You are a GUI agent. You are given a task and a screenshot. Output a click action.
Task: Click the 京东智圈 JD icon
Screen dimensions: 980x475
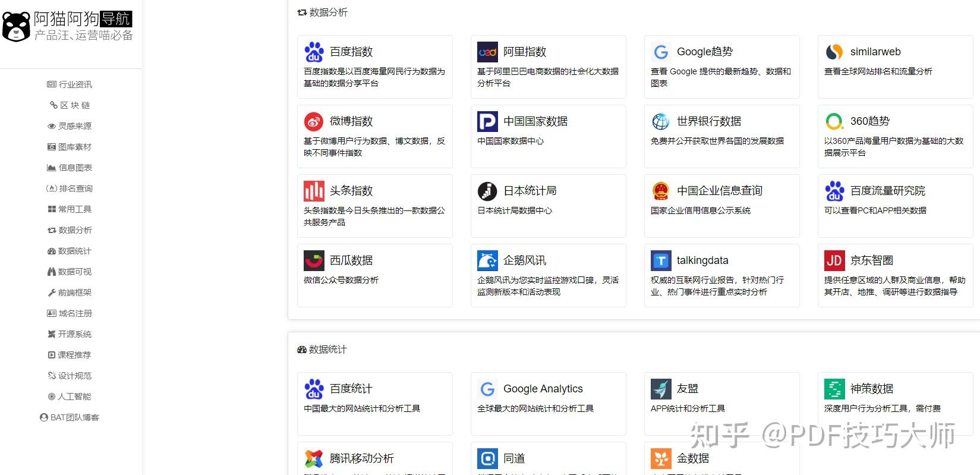[x=834, y=261]
